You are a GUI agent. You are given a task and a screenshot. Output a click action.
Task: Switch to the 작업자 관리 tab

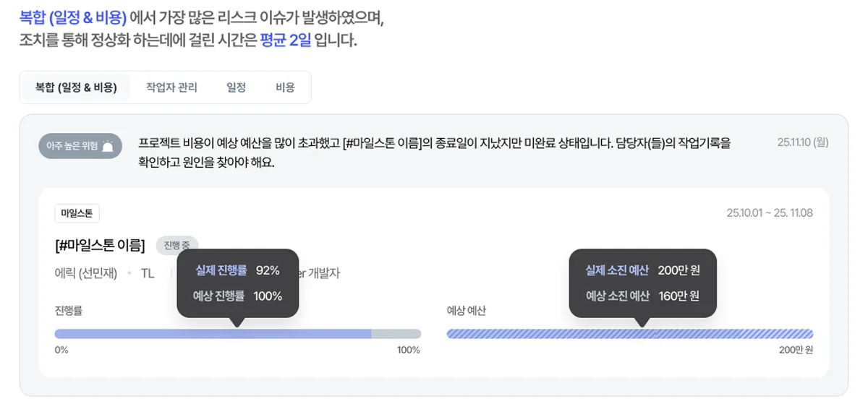(x=171, y=87)
